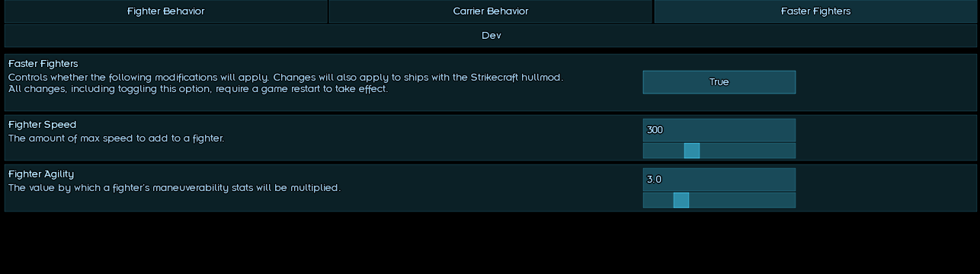Select the Fighter Speed setting title

pyautogui.click(x=43, y=125)
